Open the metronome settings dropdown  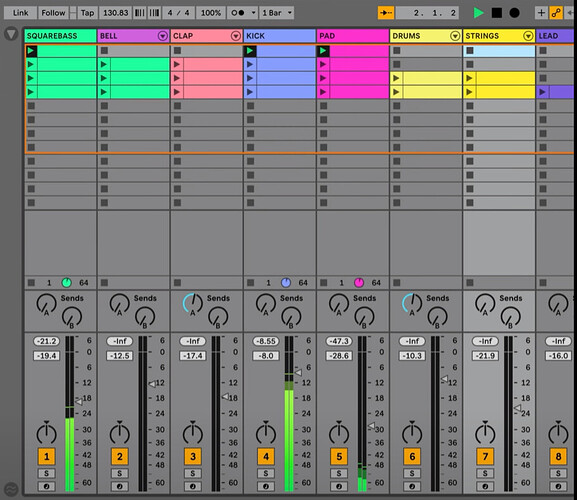tap(253, 13)
